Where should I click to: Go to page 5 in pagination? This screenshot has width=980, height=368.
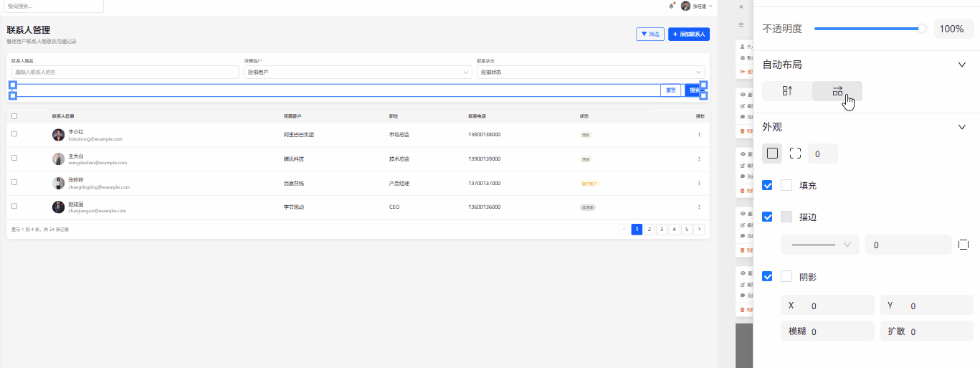[686, 230]
